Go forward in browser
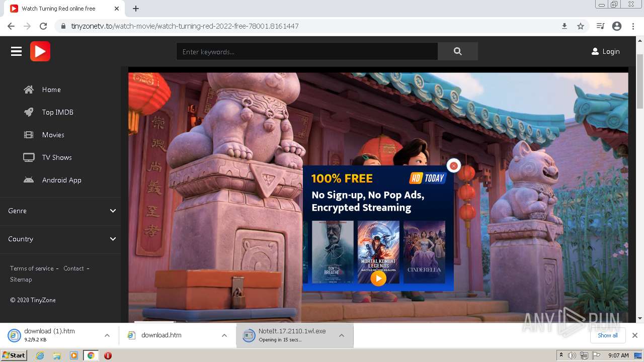644x362 pixels. (x=27, y=26)
